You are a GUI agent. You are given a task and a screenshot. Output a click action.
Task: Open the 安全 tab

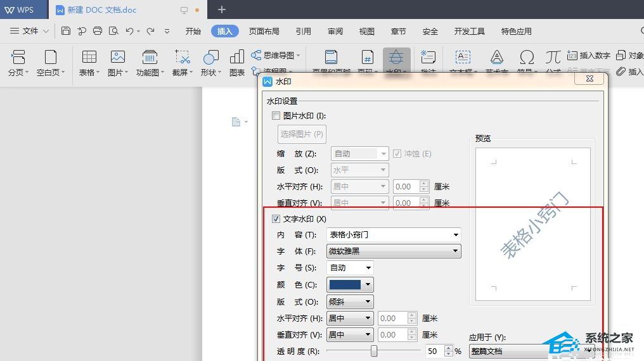430,31
